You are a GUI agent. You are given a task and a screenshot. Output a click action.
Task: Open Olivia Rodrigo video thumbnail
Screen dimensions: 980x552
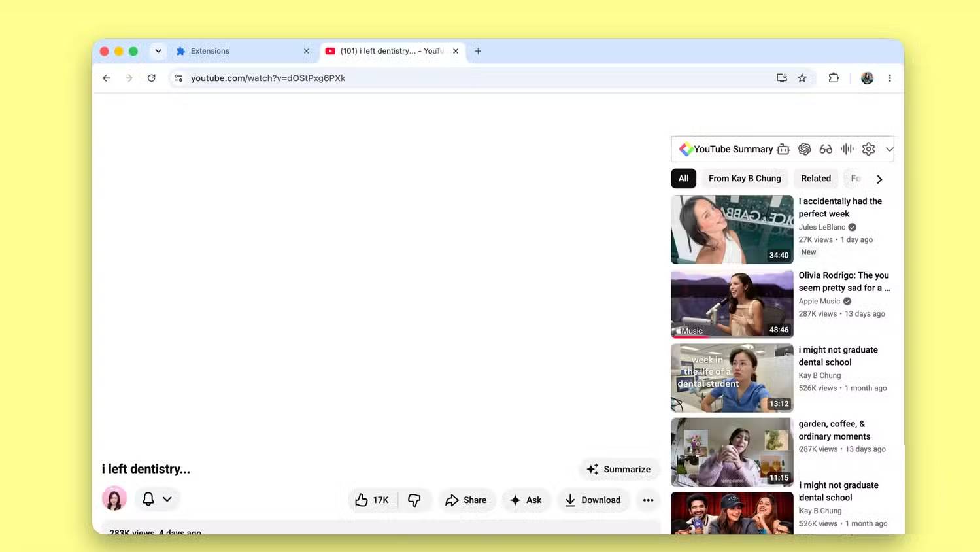point(732,303)
